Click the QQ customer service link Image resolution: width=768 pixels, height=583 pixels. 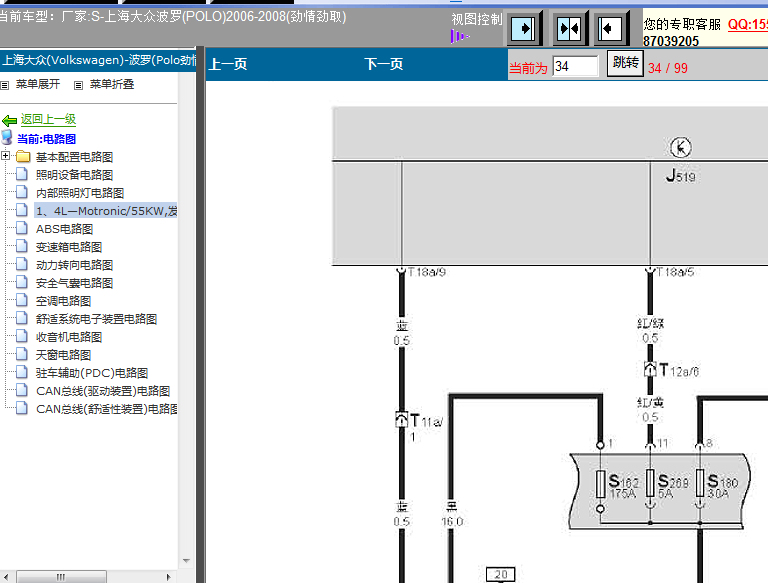coord(747,24)
